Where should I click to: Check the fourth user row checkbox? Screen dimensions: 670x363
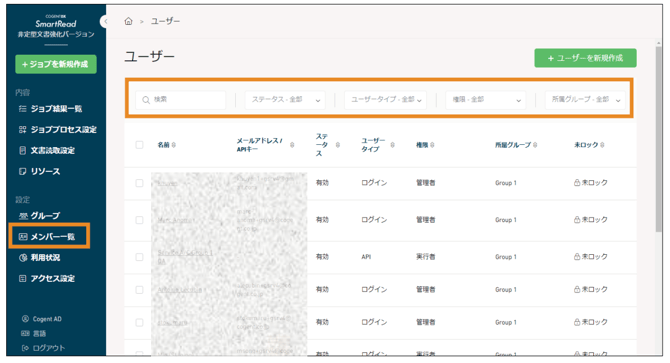[x=139, y=290]
